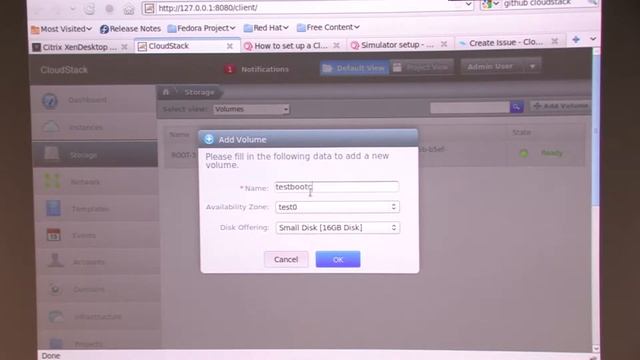Image resolution: width=640 pixels, height=360 pixels.
Task: Open the Domains sidebar icon
Action: coord(55,289)
